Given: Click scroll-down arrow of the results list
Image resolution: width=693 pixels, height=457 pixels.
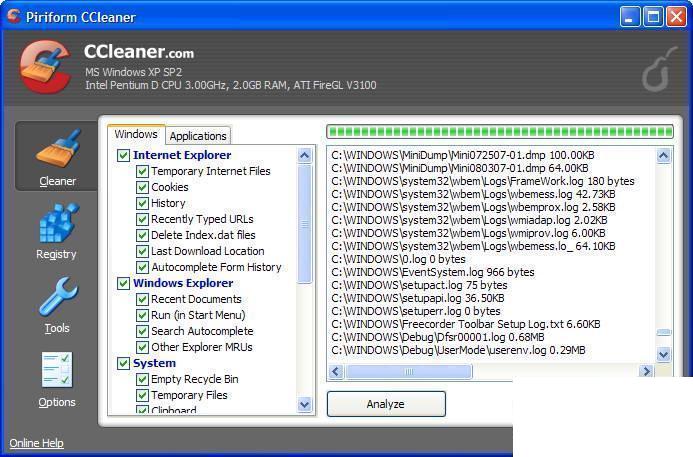Looking at the screenshot, I should [663, 354].
